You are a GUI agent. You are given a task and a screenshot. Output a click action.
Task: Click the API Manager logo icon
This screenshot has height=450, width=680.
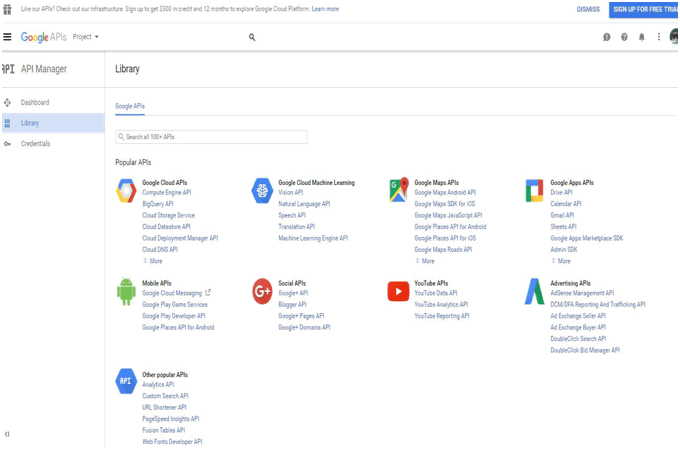point(8,69)
